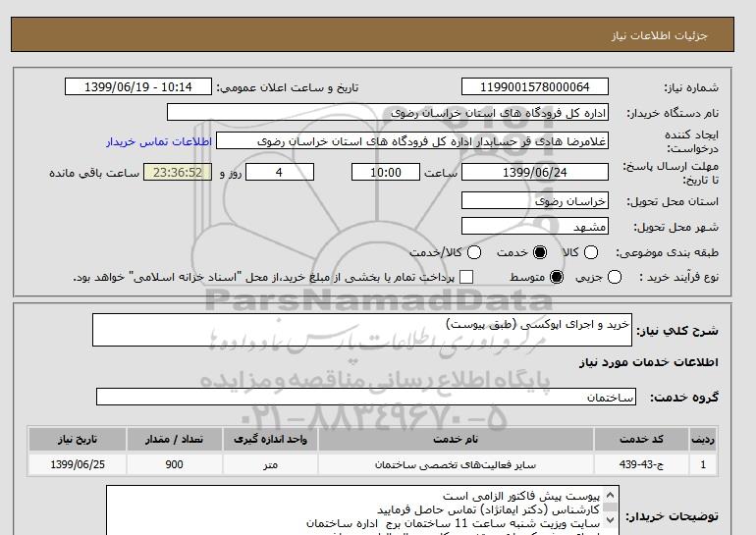The width and height of the screenshot is (756, 535).
Task: Click the announcement date field 1399/06/19 - 10:14
Action: (x=138, y=87)
